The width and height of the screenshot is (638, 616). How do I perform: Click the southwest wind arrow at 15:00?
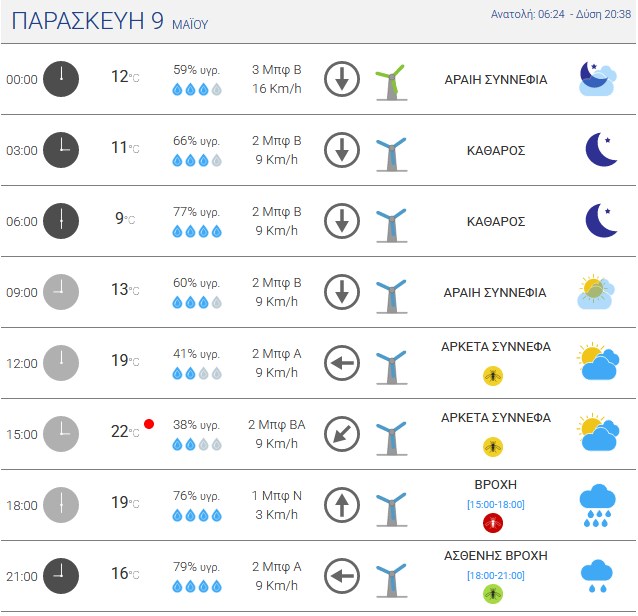[x=342, y=434]
